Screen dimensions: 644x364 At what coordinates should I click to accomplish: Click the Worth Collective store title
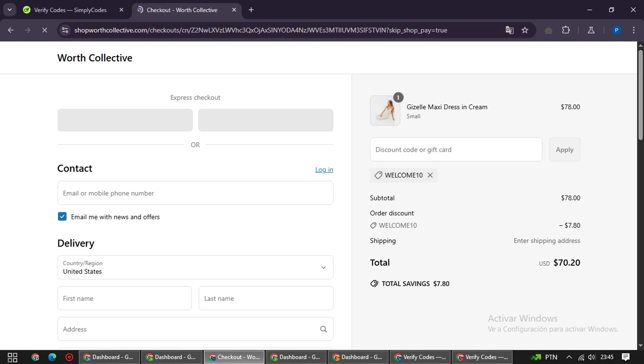click(95, 58)
